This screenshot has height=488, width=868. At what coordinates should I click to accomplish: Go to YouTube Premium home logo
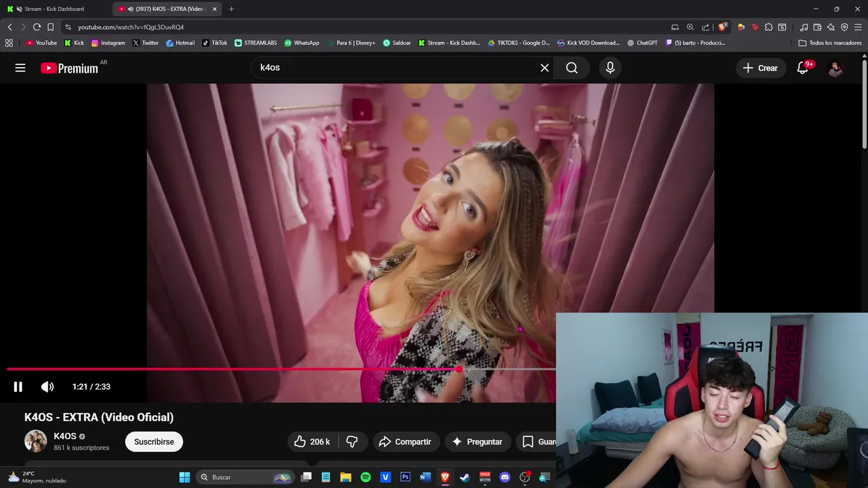click(69, 68)
